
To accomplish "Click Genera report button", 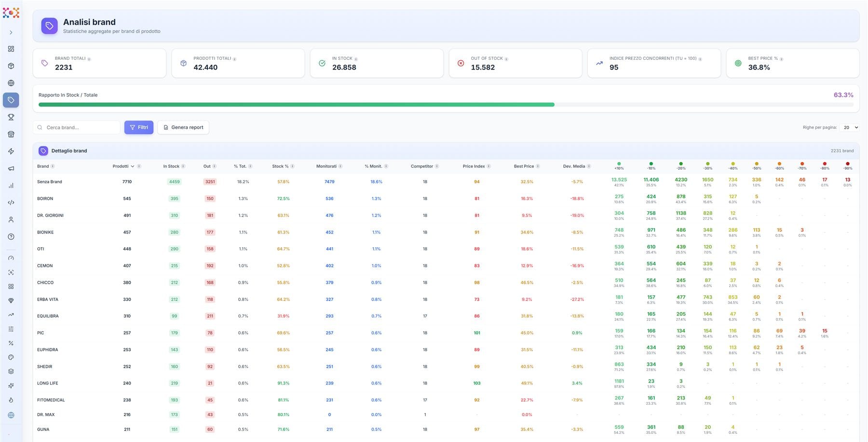I will click(x=183, y=127).
